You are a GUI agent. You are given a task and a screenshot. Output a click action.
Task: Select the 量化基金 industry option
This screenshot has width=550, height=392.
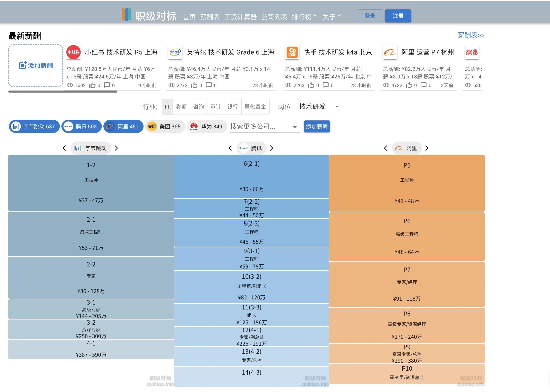click(x=255, y=106)
